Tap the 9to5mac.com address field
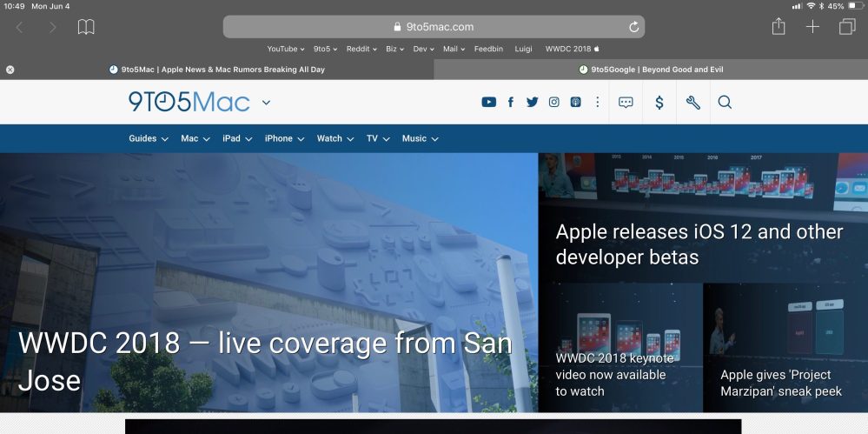The width and height of the screenshot is (868, 434). pos(434,27)
